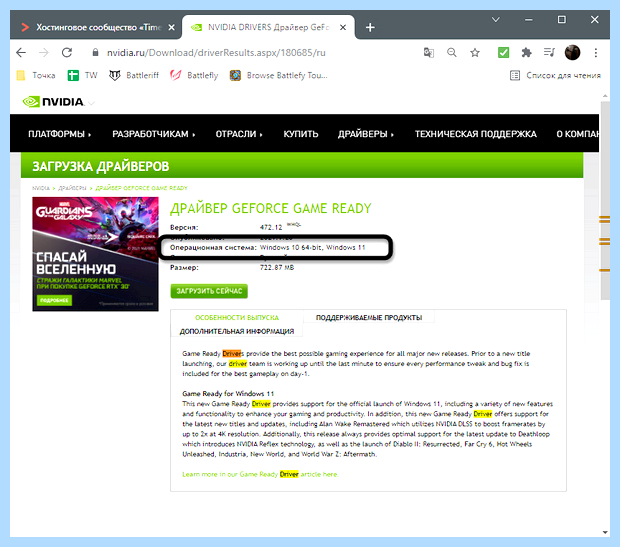Bookmark this page with the star icon
The height and width of the screenshot is (547, 620).
pos(475,53)
